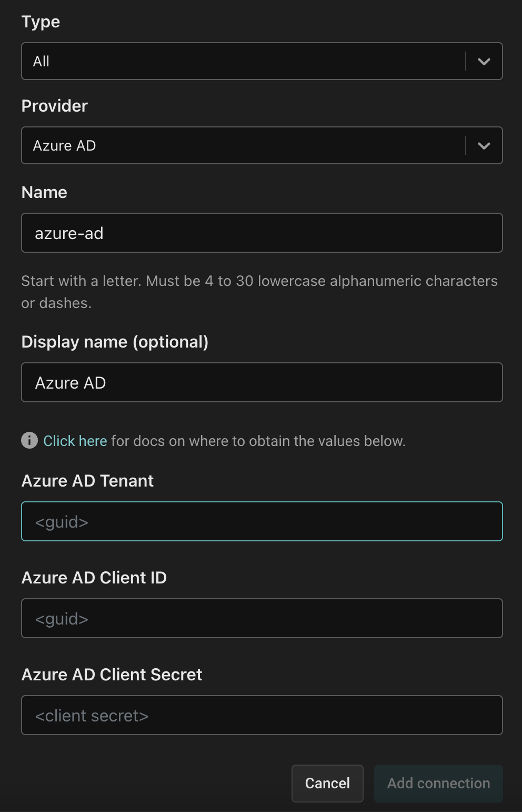The image size is (522, 812).
Task: Click the Name label above azure-ad
Action: pos(44,192)
